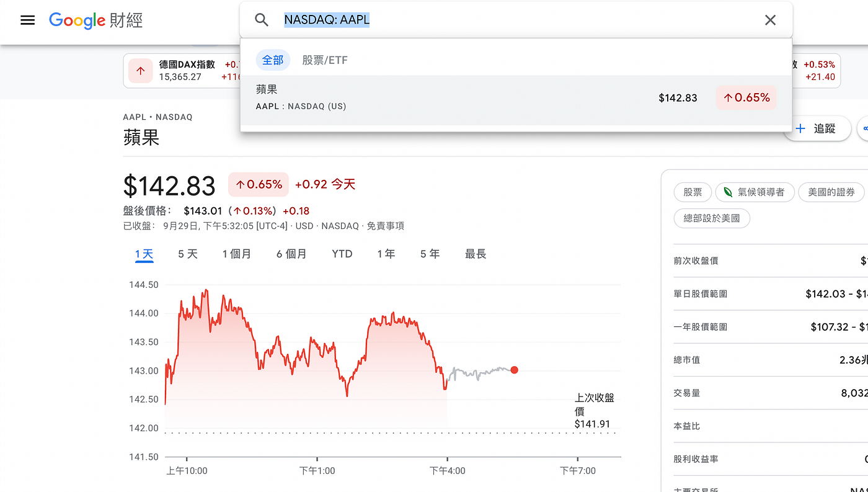The image size is (868, 492).
Task: Click the 本益比 row label
Action: point(687,426)
